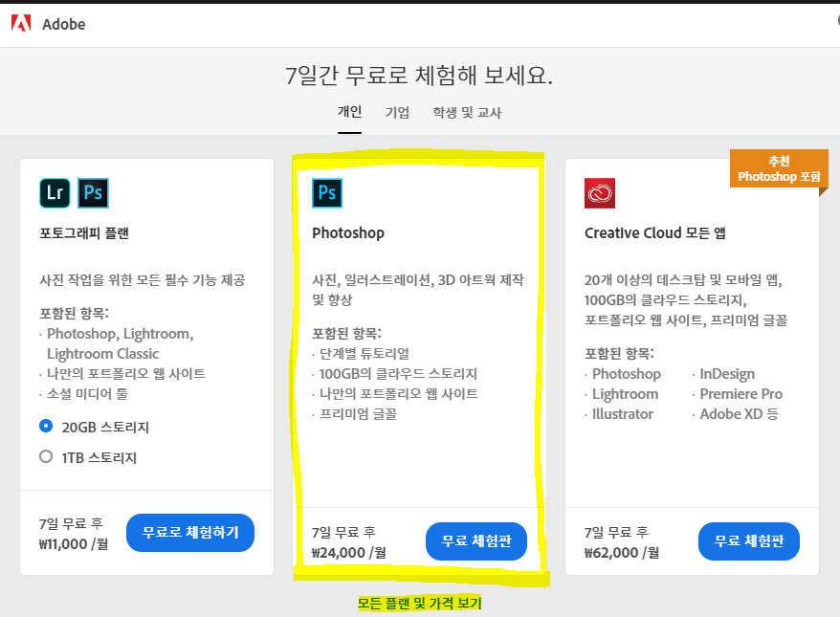Click the 7일간 무료로 체험해 보세요 heading
The width and height of the screenshot is (840, 617).
419,75
